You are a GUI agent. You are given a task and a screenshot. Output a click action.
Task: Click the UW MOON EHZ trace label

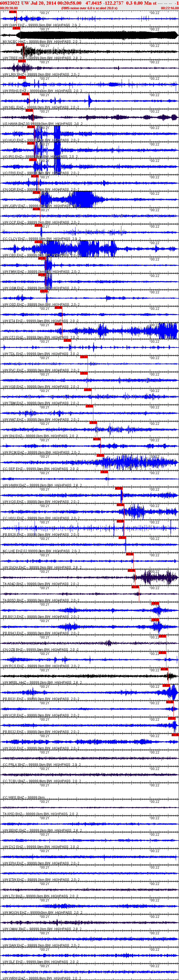coord(42,912)
